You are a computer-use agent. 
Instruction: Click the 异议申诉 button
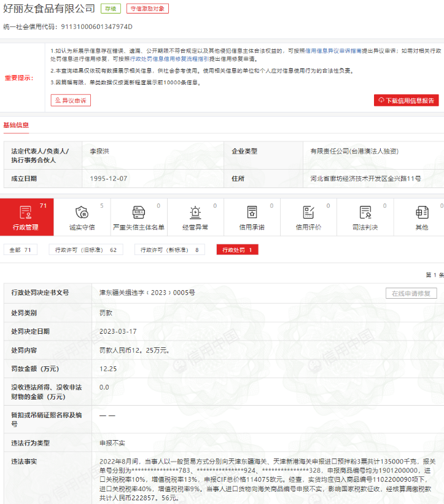[x=71, y=100]
